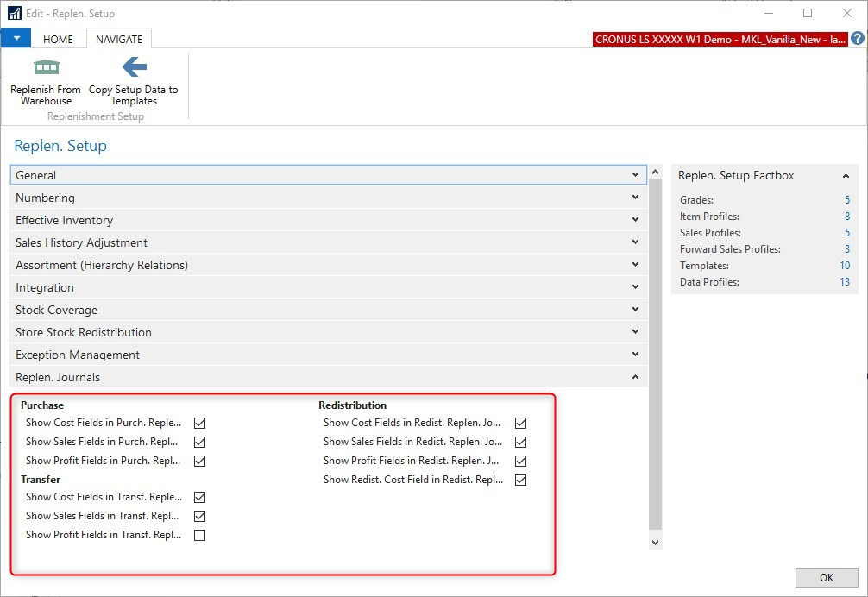Click the help question mark icon

coord(857,39)
